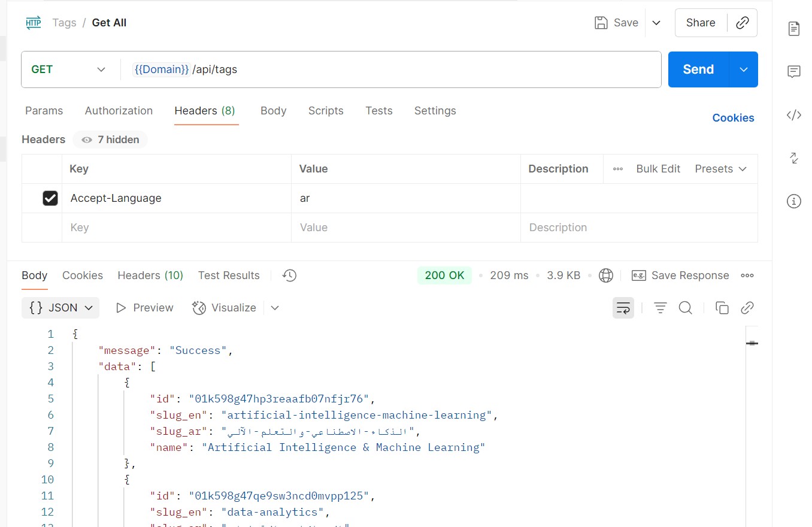Open the Documentation icon in right sidebar
Image resolution: width=812 pixels, height=527 pixels.
pos(794,29)
